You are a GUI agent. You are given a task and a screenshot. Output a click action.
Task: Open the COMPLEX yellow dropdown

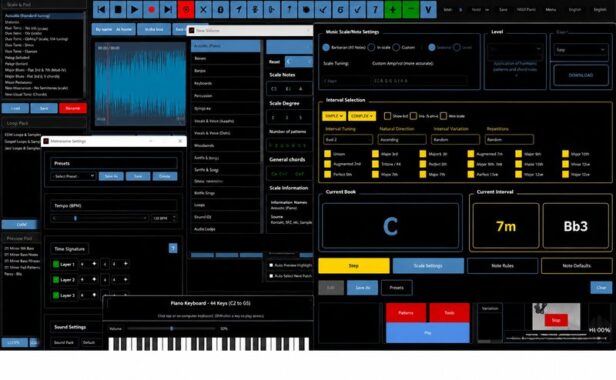click(x=362, y=116)
